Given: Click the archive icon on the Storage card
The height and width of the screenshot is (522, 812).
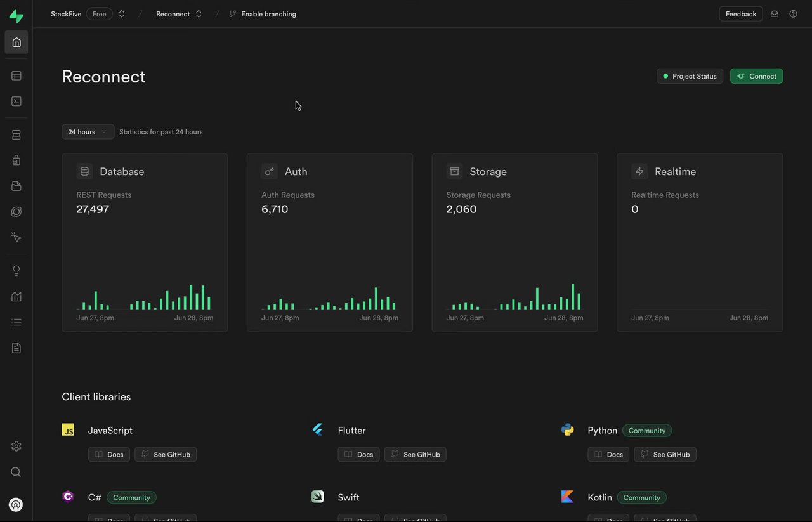Looking at the screenshot, I should click(454, 171).
